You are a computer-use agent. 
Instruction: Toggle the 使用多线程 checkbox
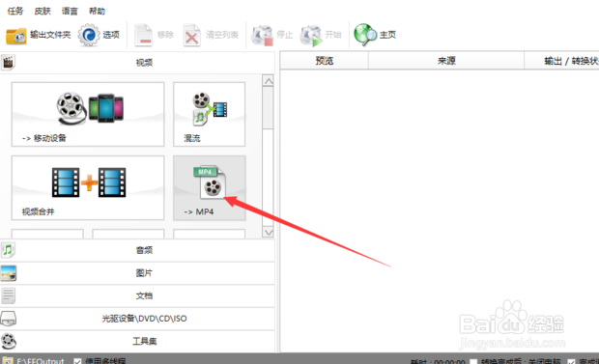click(x=77, y=361)
